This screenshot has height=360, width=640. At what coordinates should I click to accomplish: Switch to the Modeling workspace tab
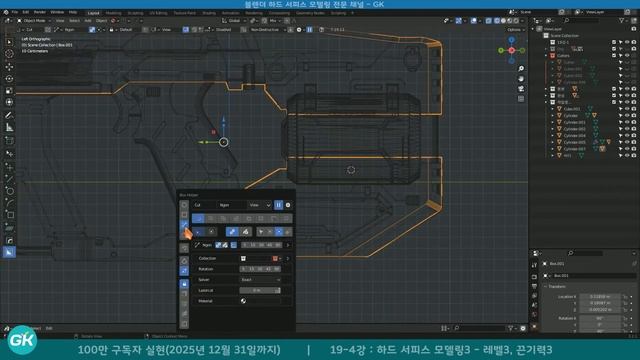tap(113, 13)
